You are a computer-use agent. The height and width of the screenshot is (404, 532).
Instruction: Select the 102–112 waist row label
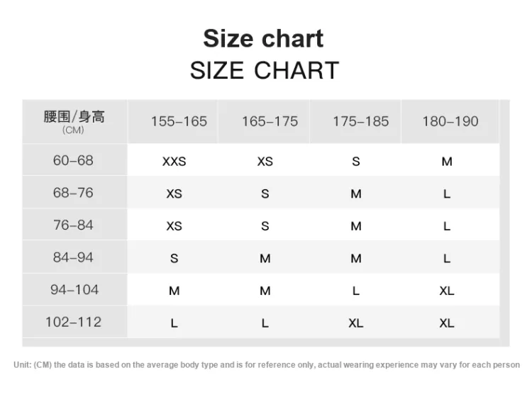73,322
